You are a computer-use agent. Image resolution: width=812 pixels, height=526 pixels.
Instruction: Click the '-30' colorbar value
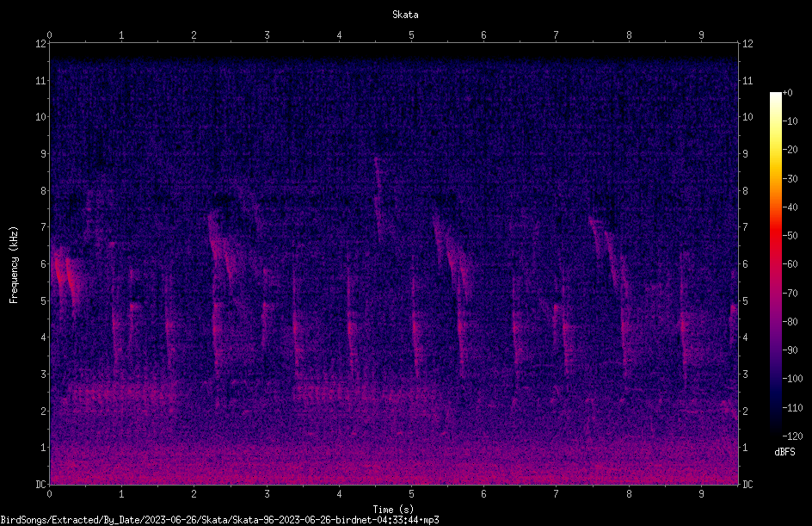pos(790,178)
